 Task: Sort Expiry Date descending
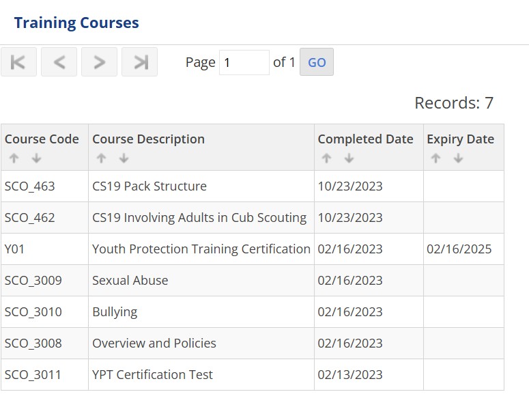pos(458,158)
